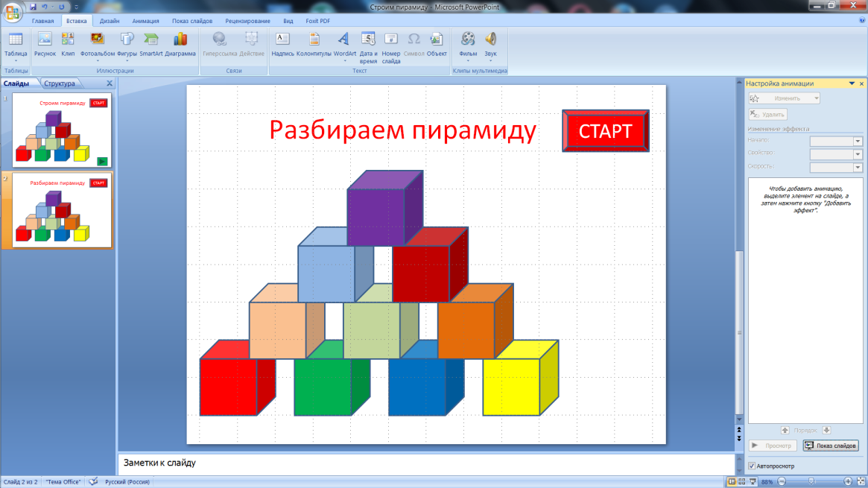Open the Фильм movie insert icon
The image size is (868, 488).
(x=468, y=43)
